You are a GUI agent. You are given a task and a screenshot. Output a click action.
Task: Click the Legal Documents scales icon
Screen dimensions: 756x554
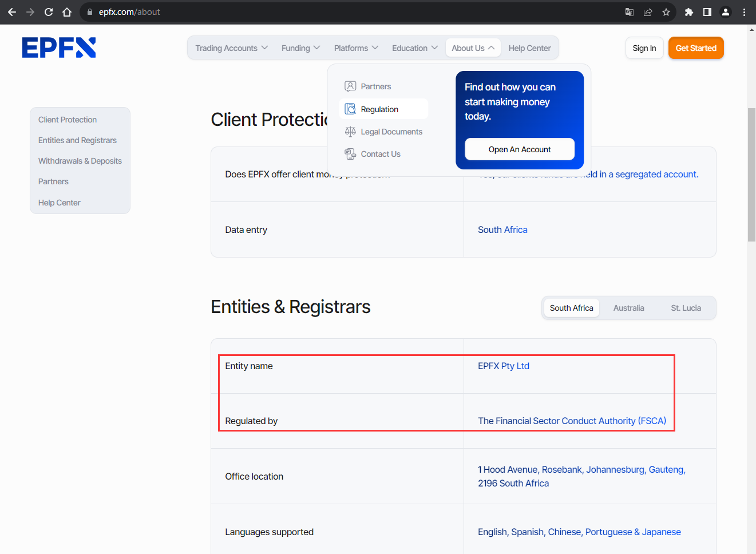tap(350, 132)
